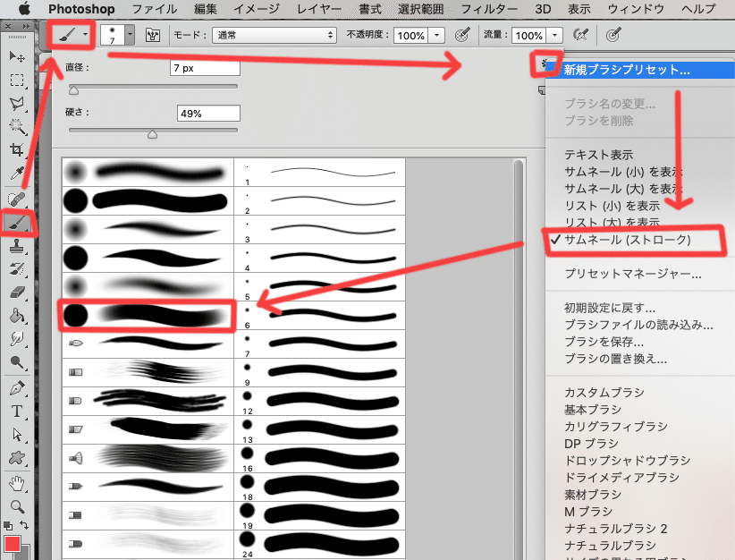Select the Type tool
Viewport: 735px width, 560px height.
point(17,412)
